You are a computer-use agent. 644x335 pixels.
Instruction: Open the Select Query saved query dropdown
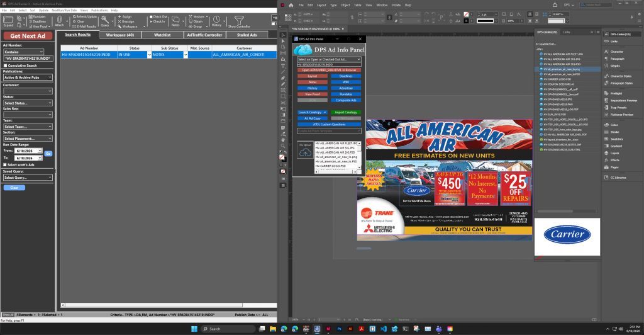28,178
